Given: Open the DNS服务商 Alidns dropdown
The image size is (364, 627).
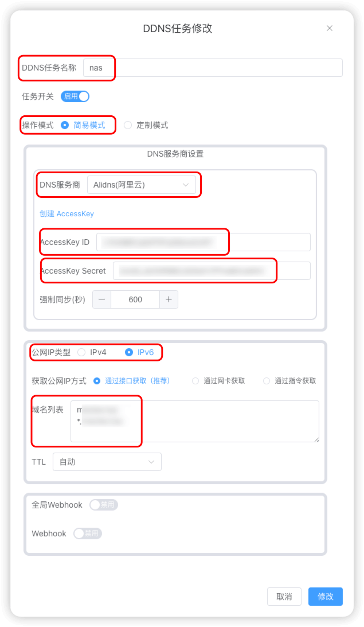Looking at the screenshot, I should (142, 185).
